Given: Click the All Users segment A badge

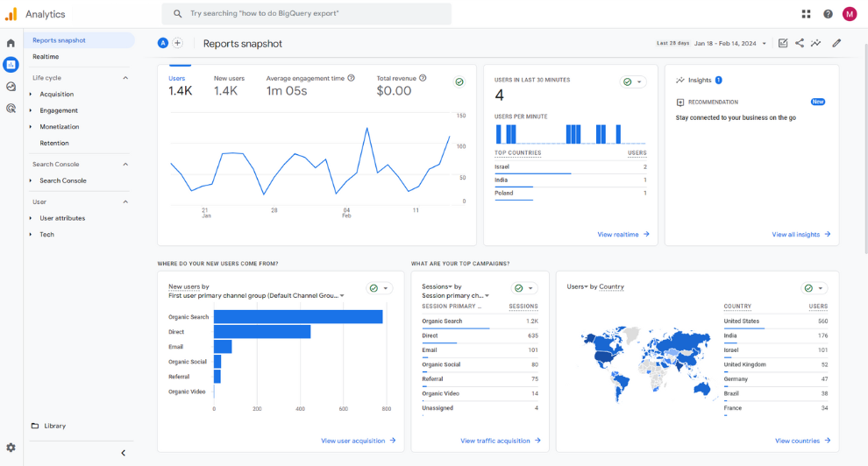Looking at the screenshot, I should [163, 43].
